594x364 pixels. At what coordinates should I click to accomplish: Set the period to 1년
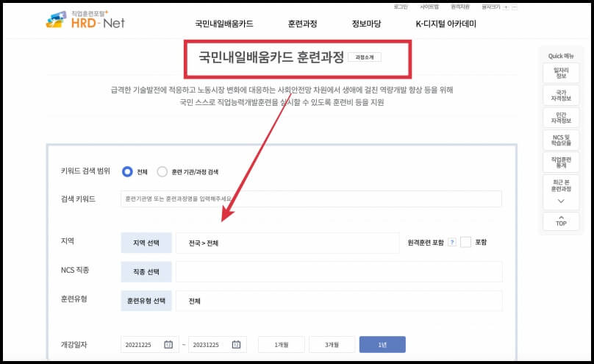(382, 344)
